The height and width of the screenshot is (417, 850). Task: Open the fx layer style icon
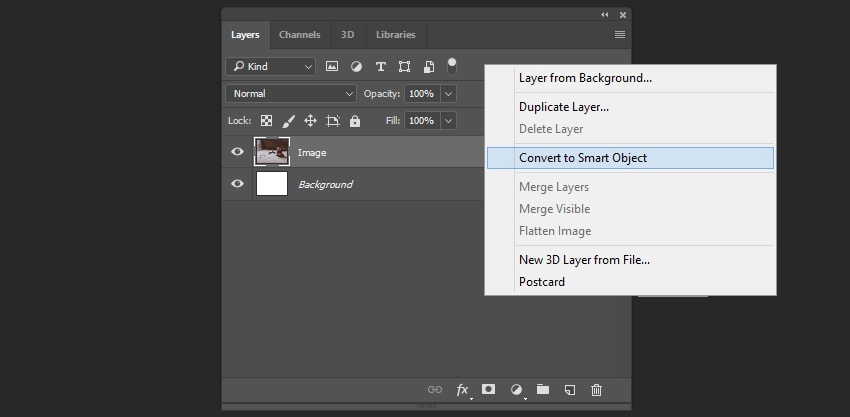pos(463,390)
